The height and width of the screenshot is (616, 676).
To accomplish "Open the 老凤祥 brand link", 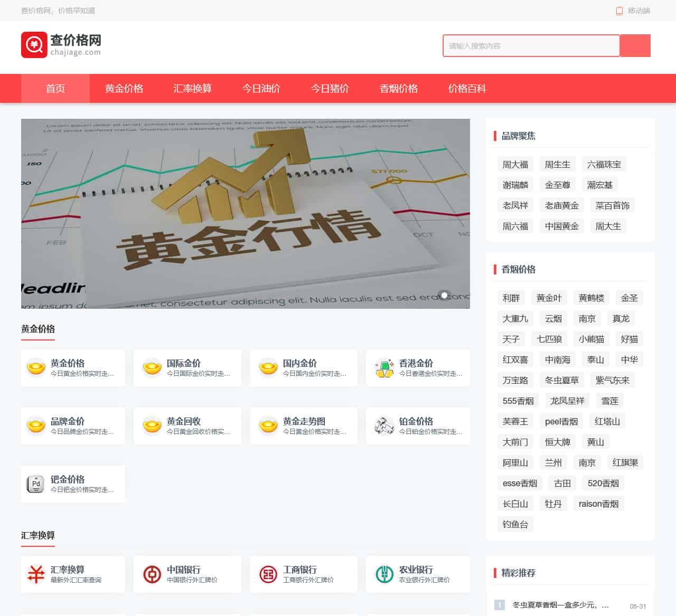I will (x=515, y=205).
